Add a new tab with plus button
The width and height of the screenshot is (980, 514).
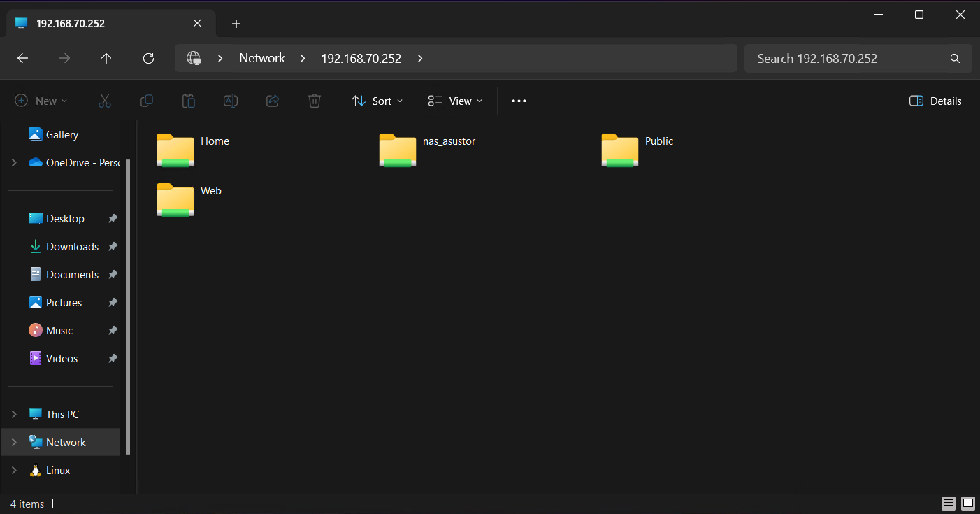tap(236, 24)
